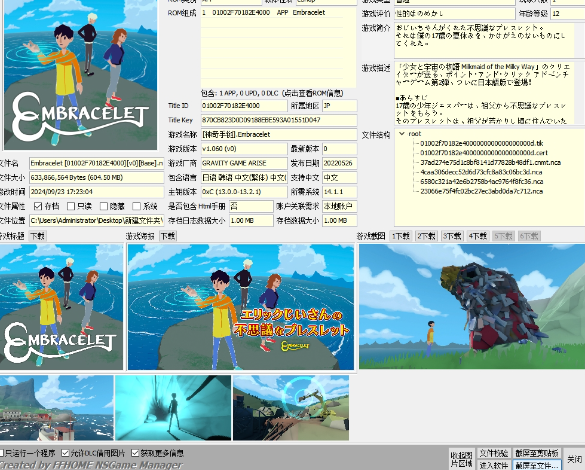Viewport: 585px width, 470px height.
Task: Click the 所属地区 field JP
Action: 340,106
